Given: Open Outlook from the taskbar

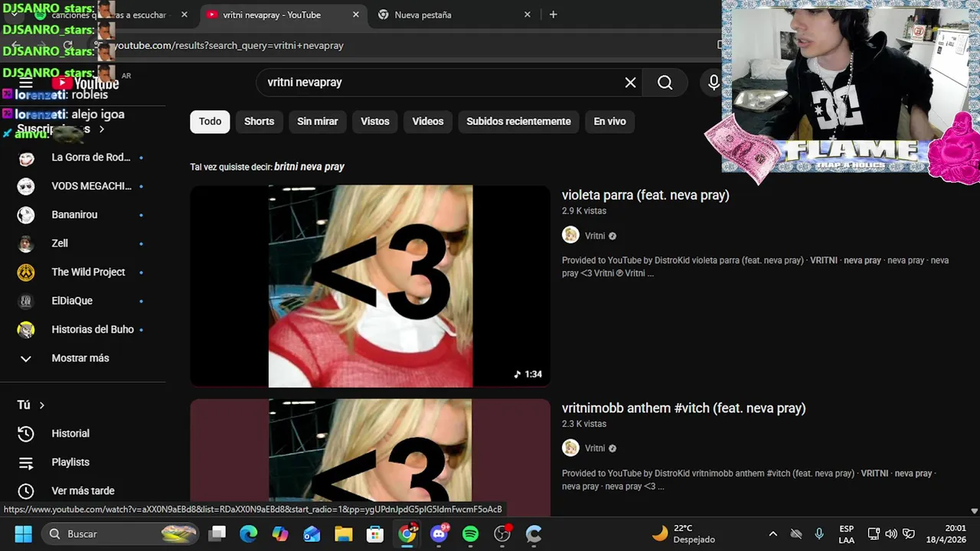Looking at the screenshot, I should point(312,533).
